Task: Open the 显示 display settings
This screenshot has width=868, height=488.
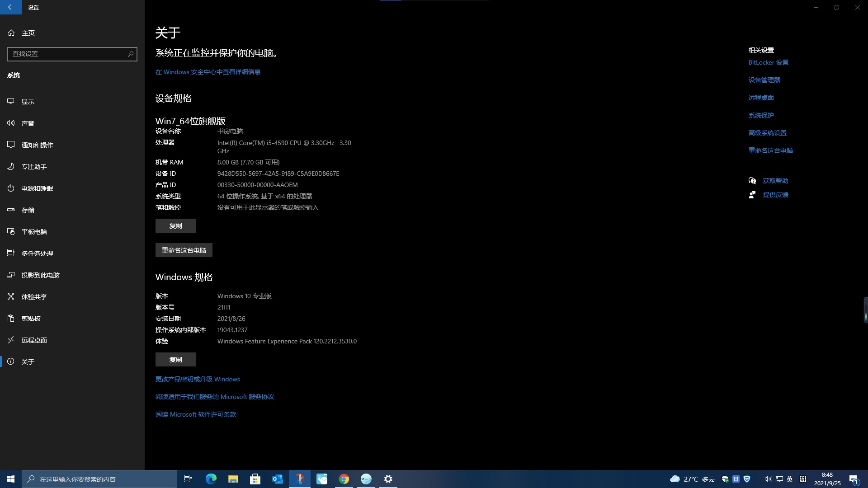Action: click(x=72, y=102)
